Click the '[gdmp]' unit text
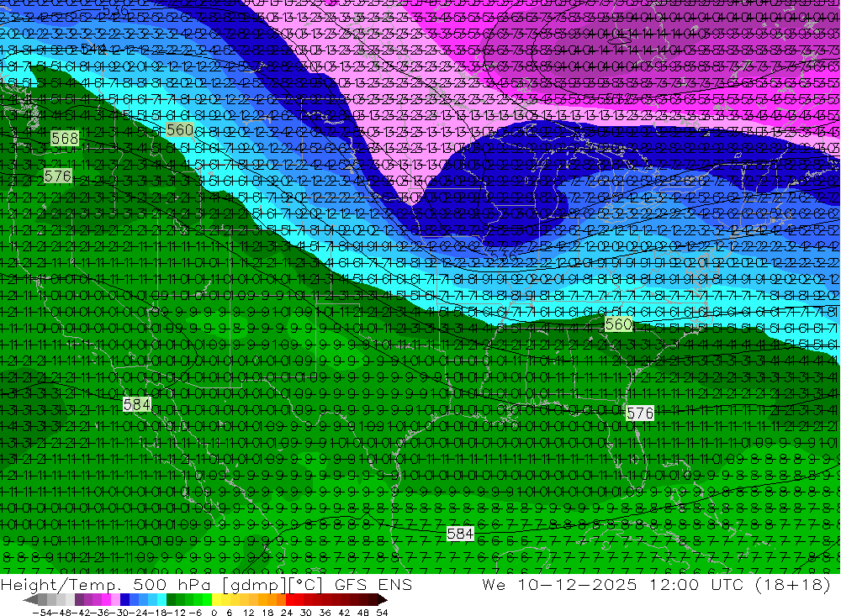 [x=256, y=585]
